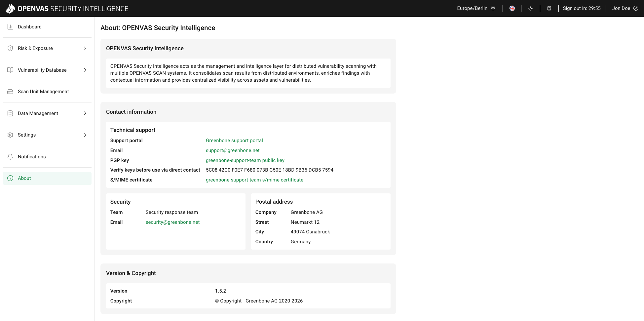Viewport: 644px width, 321px height.
Task: Click the "About: OPENVAS Security Intelligence" page heading
Action: 158,28
